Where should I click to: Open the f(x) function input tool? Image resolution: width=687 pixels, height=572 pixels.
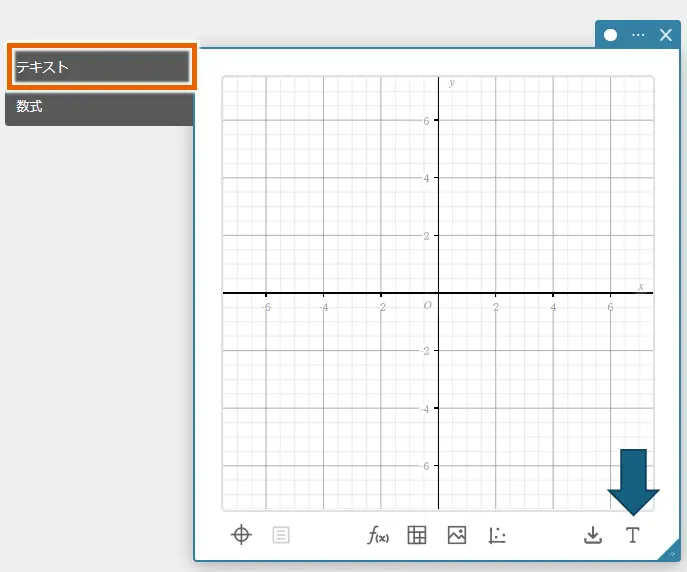point(377,535)
